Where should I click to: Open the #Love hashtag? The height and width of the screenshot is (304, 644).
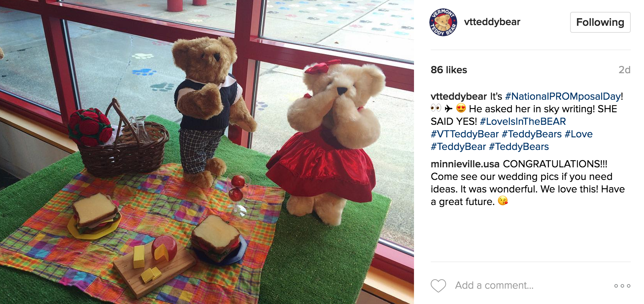[578, 134]
